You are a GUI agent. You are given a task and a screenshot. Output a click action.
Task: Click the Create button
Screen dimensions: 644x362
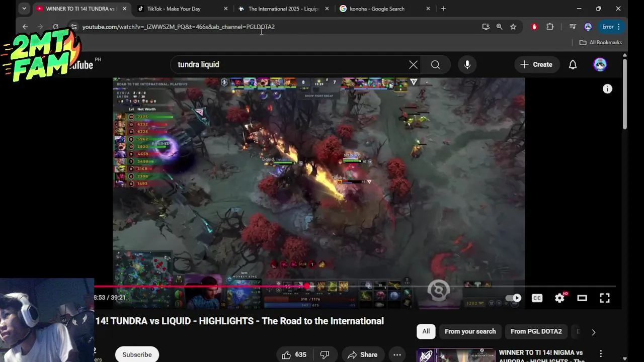point(536,64)
